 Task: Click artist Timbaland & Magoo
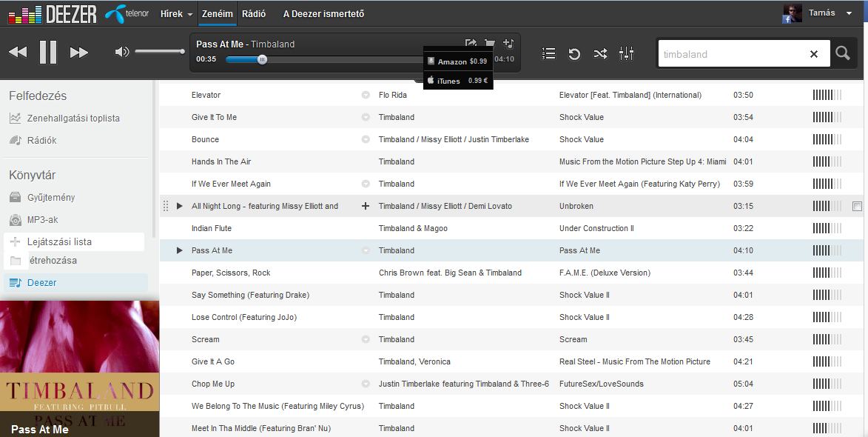coord(413,228)
